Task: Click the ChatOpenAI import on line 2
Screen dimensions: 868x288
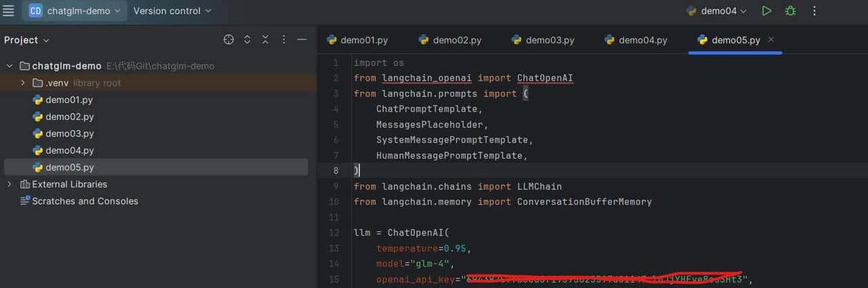Action: (x=545, y=78)
